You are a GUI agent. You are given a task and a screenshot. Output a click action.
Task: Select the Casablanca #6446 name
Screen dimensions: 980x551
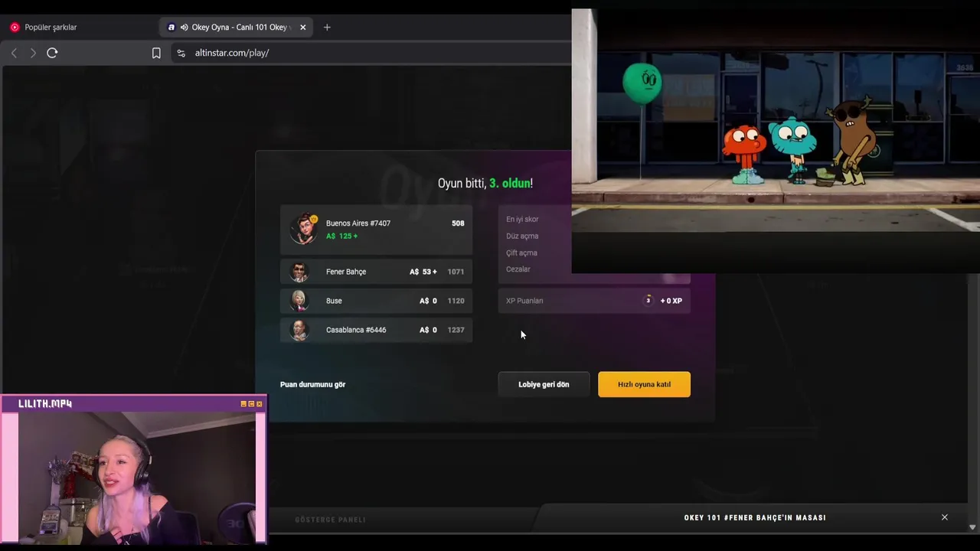click(356, 330)
